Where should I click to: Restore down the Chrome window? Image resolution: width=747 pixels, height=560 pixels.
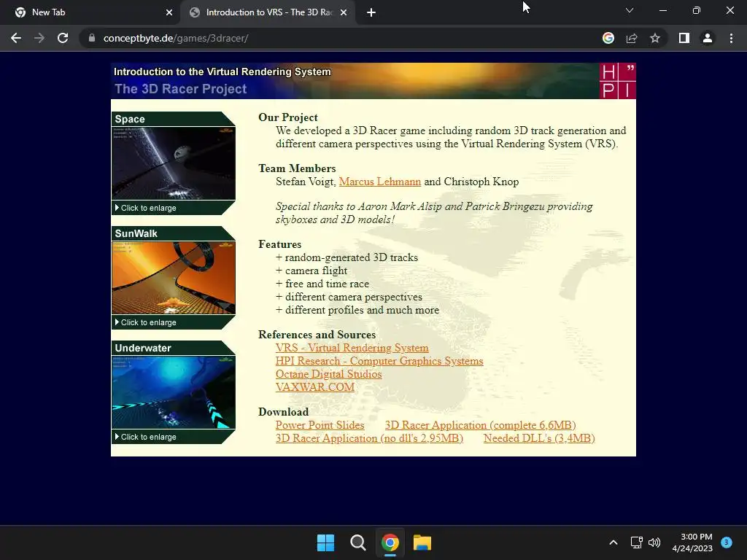[x=697, y=10]
